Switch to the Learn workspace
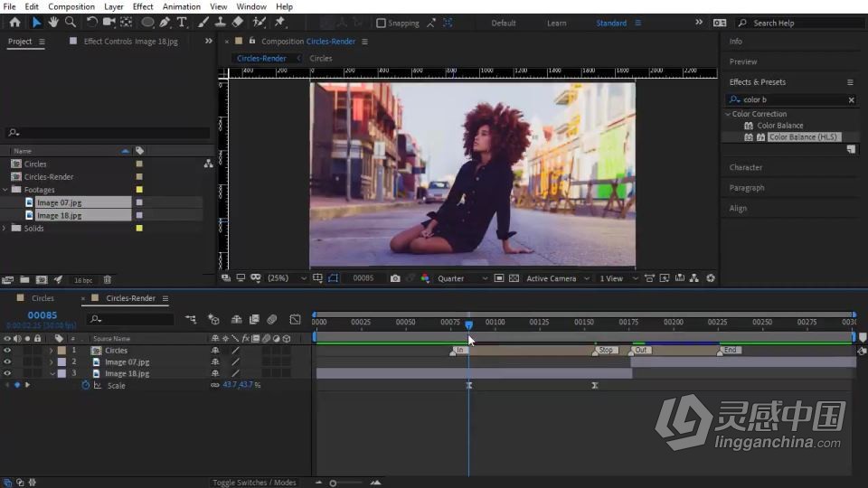 click(x=556, y=23)
